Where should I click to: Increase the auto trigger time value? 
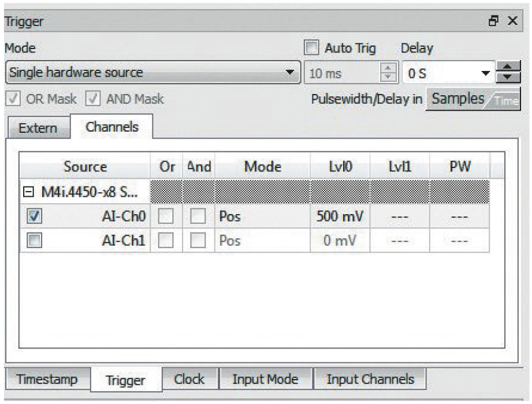tap(388, 68)
